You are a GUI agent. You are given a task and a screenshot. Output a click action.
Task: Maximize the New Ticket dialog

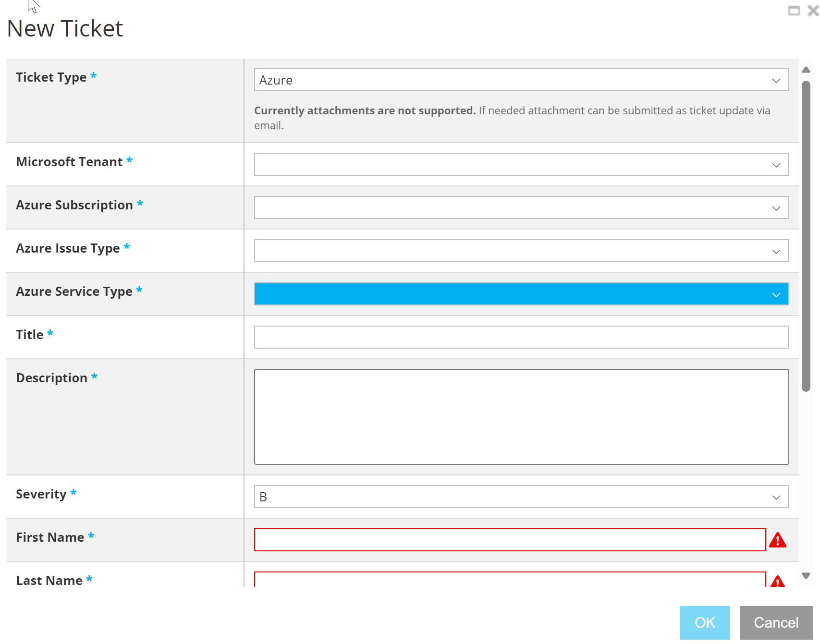[x=794, y=11]
